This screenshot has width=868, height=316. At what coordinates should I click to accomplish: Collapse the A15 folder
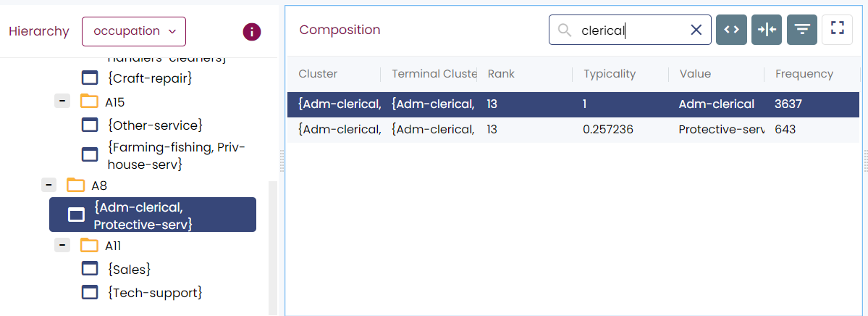pos(63,101)
